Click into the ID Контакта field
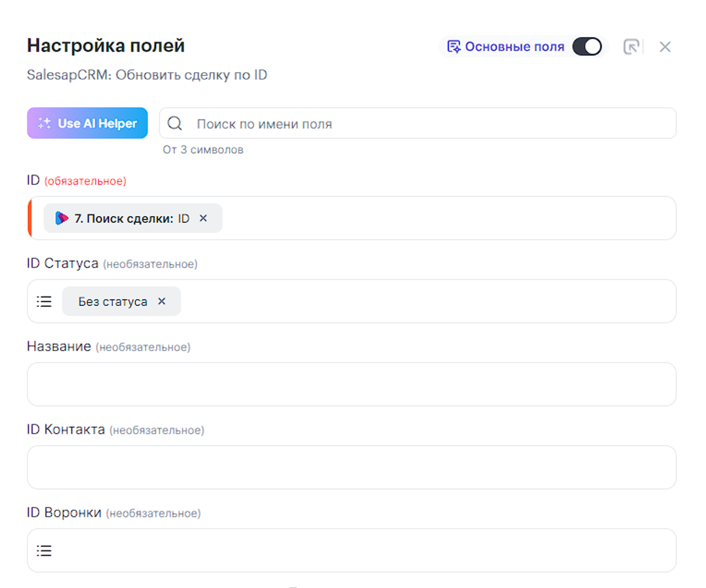This screenshot has height=588, width=706. [x=352, y=467]
